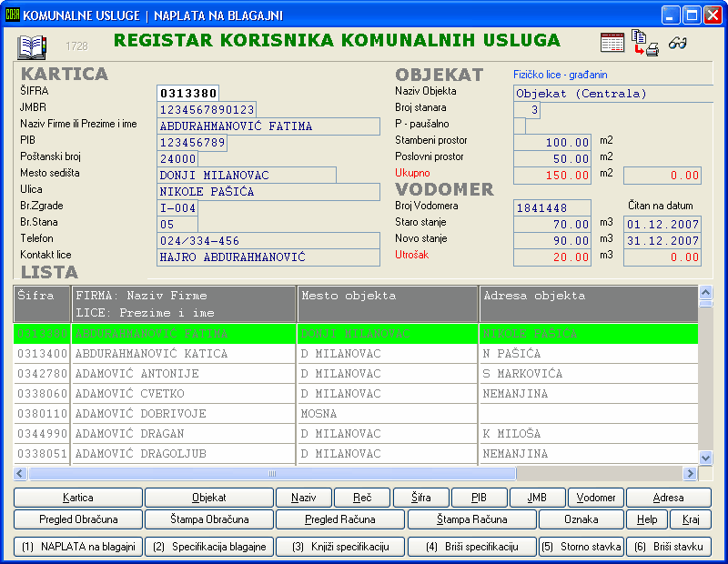Viewport: 728px width, 564px height.
Task: Click the Broj stanara field
Action: tap(527, 110)
